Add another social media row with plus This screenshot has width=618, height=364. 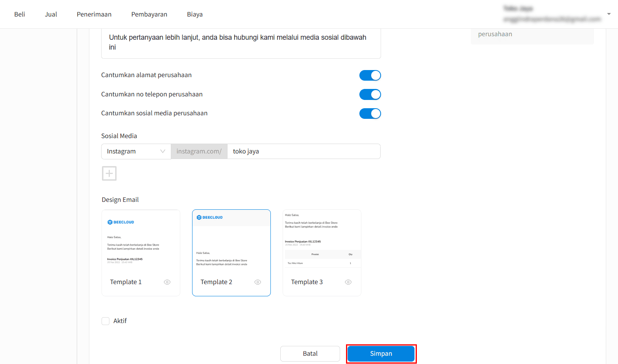pos(109,173)
